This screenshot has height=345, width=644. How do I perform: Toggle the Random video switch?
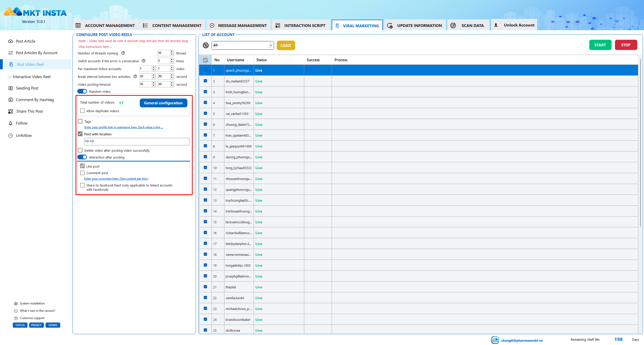pyautogui.click(x=82, y=91)
